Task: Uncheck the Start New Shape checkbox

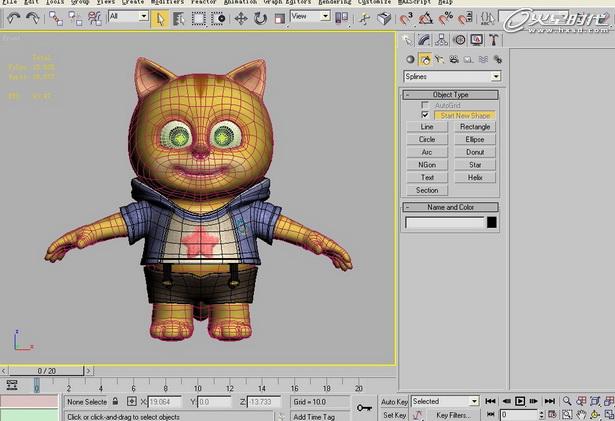Action: point(425,115)
